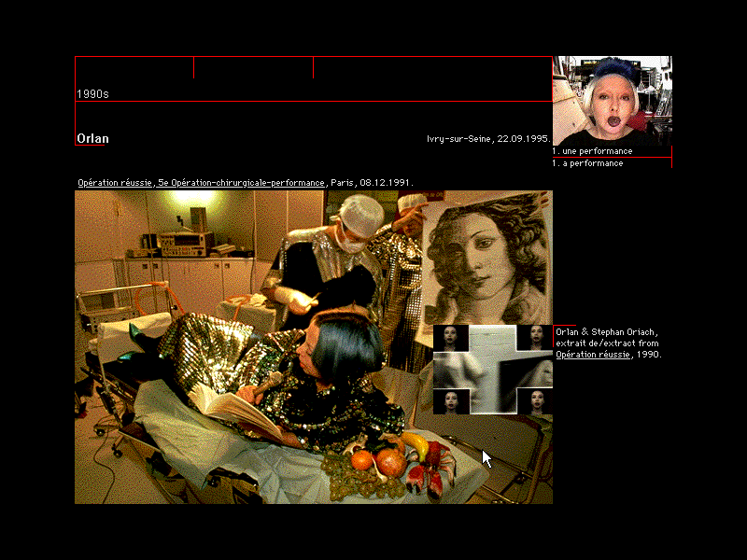Click the portrait video thumbnail at top right

coord(612,100)
